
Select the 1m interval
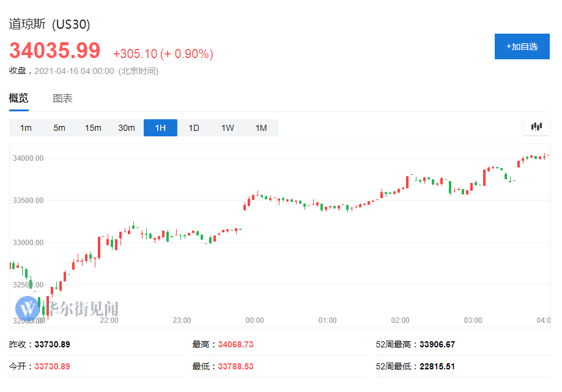pos(26,128)
